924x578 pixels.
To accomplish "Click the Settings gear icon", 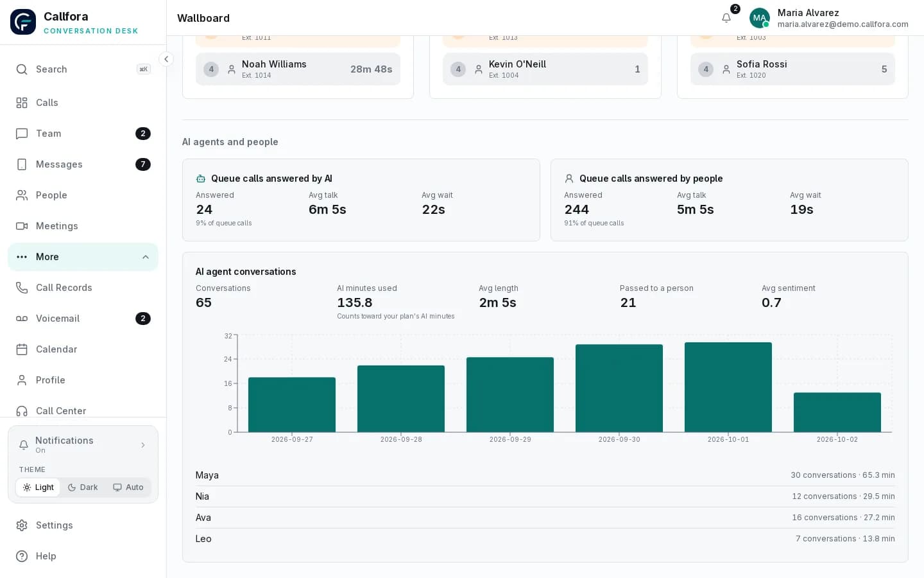I will tap(22, 525).
